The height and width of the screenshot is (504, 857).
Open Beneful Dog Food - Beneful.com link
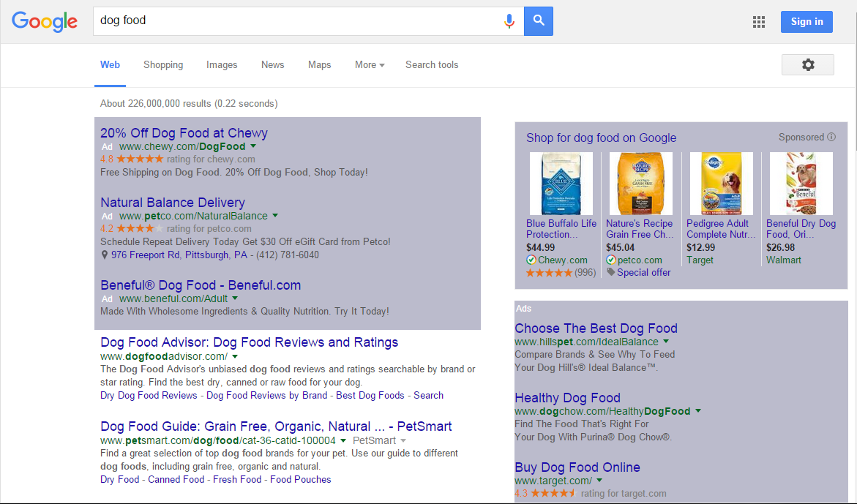[x=201, y=285]
